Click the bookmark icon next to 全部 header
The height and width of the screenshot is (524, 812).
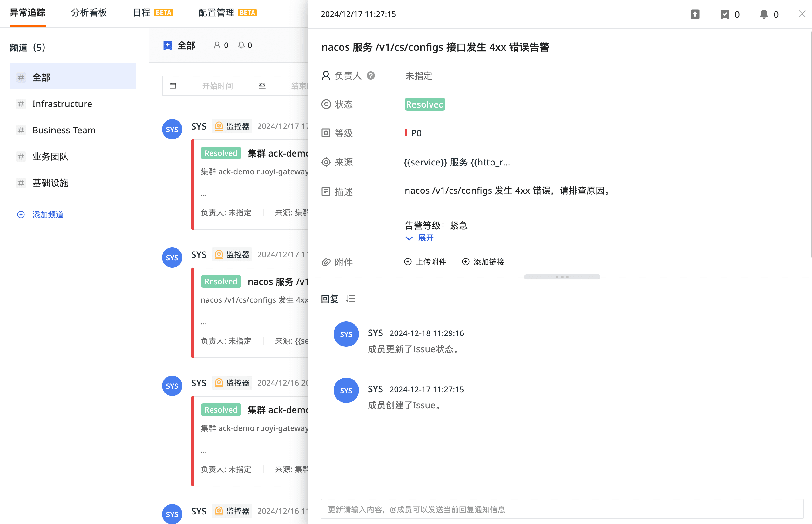(x=167, y=45)
